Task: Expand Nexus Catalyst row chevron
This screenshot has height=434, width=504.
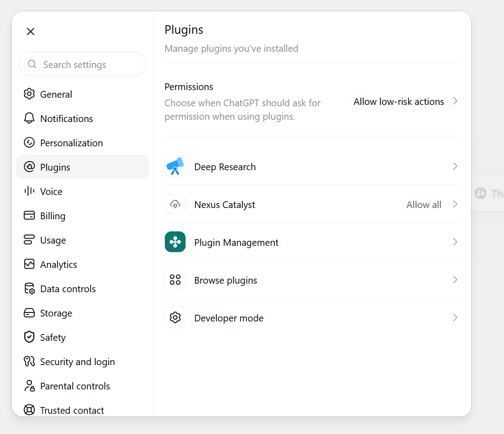Action: [455, 204]
